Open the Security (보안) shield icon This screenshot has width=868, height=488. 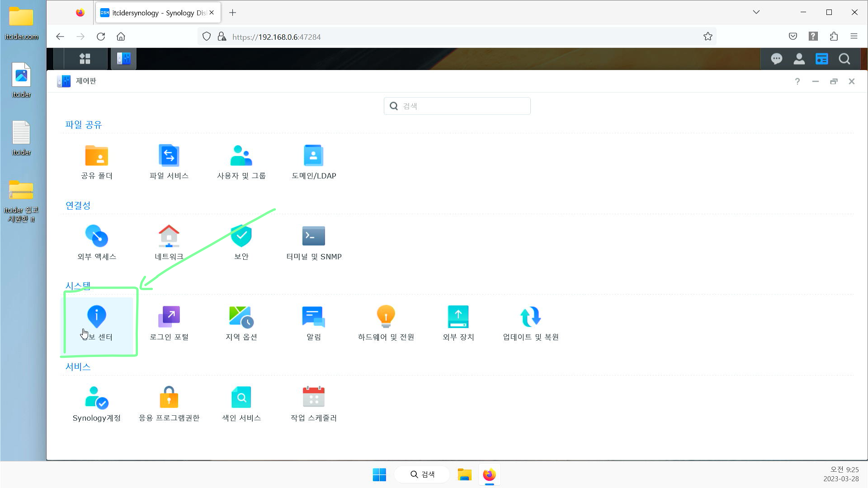pyautogui.click(x=241, y=236)
